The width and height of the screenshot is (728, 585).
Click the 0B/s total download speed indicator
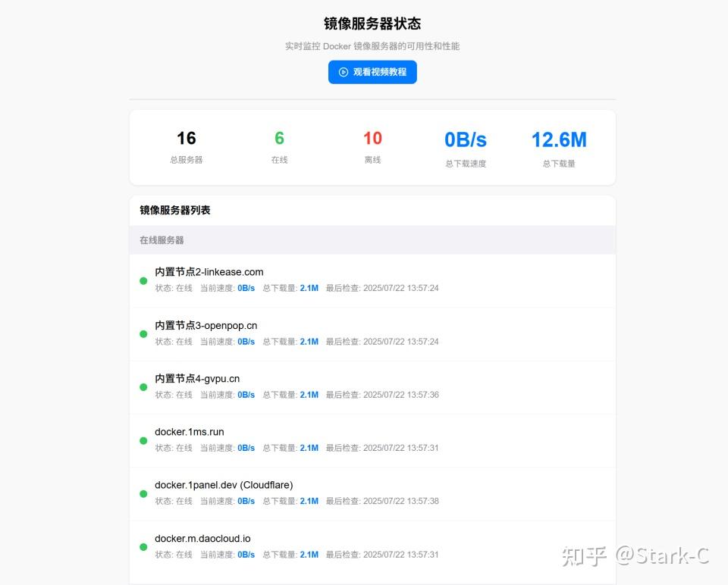[465, 139]
